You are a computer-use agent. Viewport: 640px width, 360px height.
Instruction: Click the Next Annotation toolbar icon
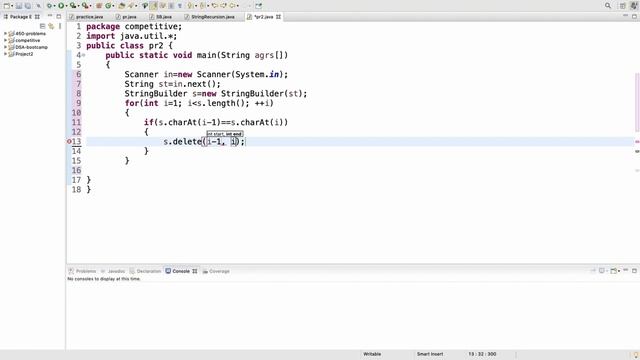(190, 6)
